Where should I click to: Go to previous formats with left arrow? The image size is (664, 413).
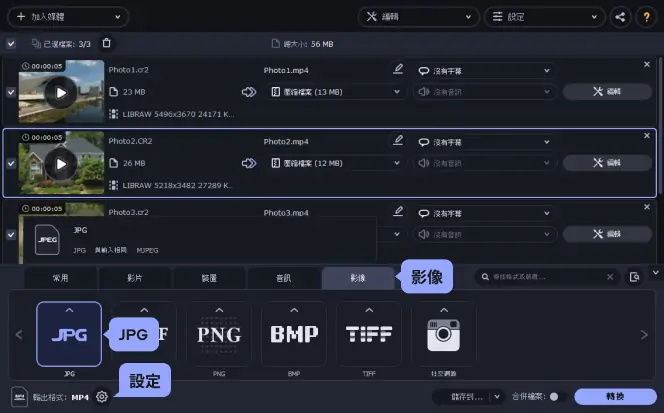[x=19, y=335]
